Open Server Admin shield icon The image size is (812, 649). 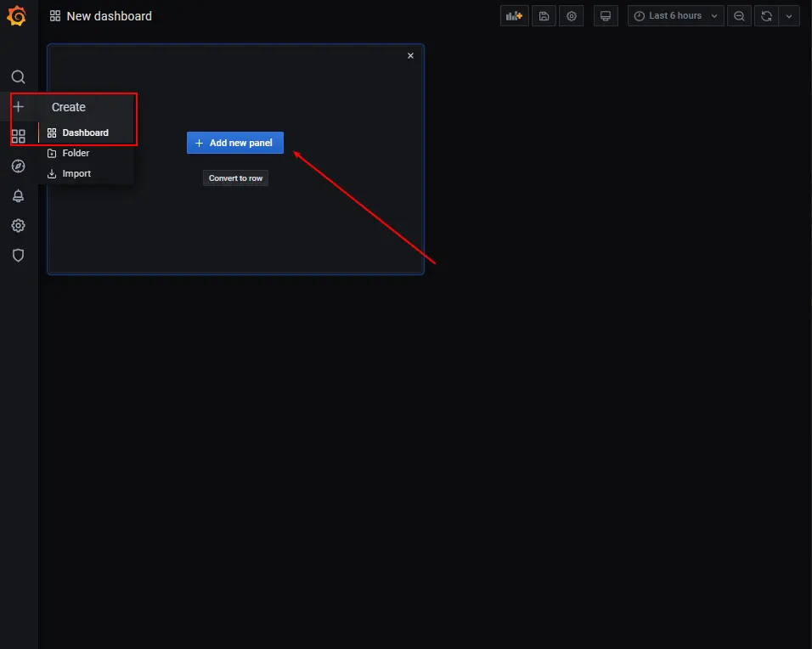[18, 256]
